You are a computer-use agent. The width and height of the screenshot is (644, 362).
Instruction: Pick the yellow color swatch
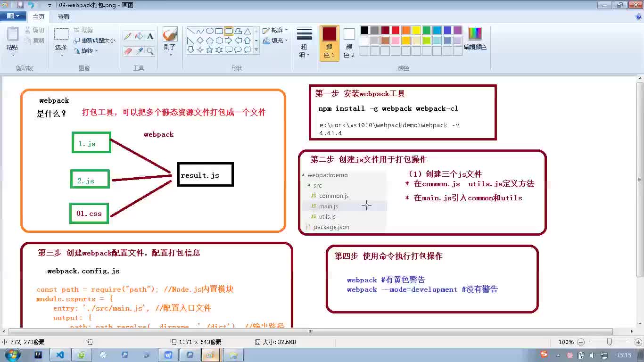click(416, 30)
